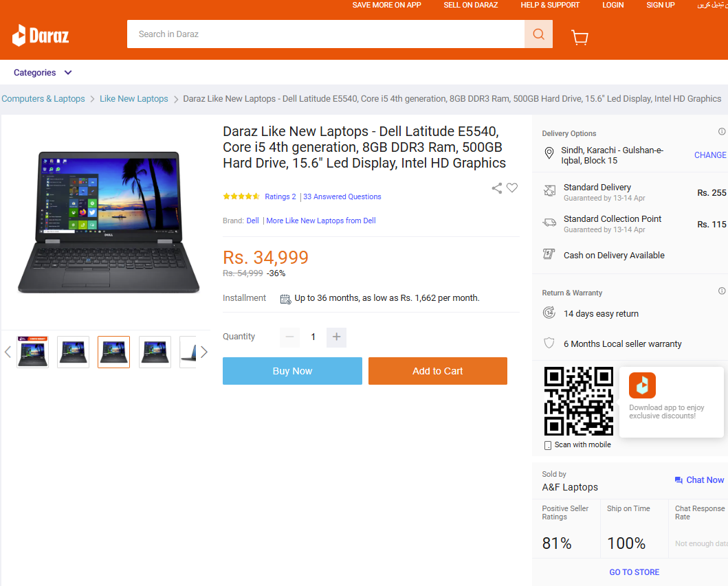
Task: Click the warranty shield icon
Action: [x=549, y=343]
